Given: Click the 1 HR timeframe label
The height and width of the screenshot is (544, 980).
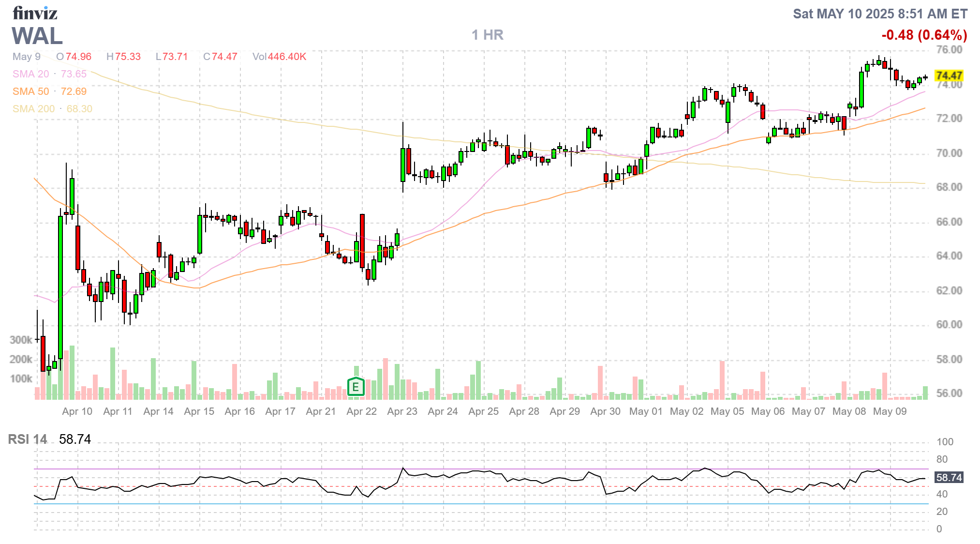Looking at the screenshot, I should 488,35.
